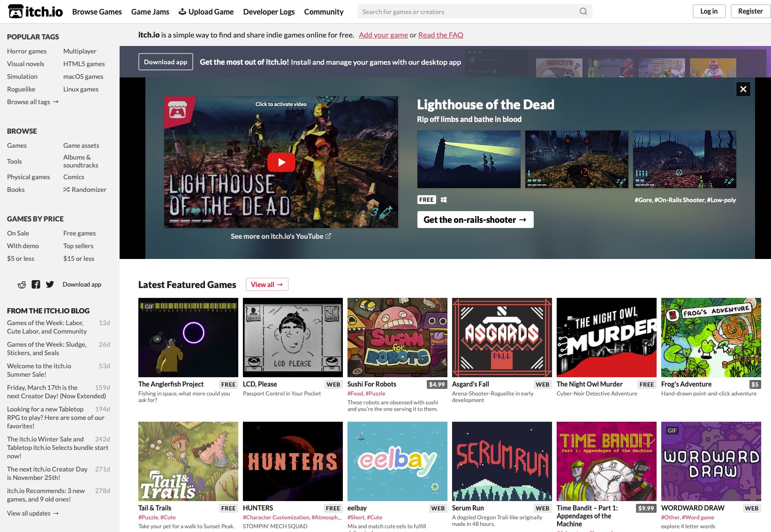Click the search magnifying glass icon
The height and width of the screenshot is (532, 771).
tap(583, 11)
